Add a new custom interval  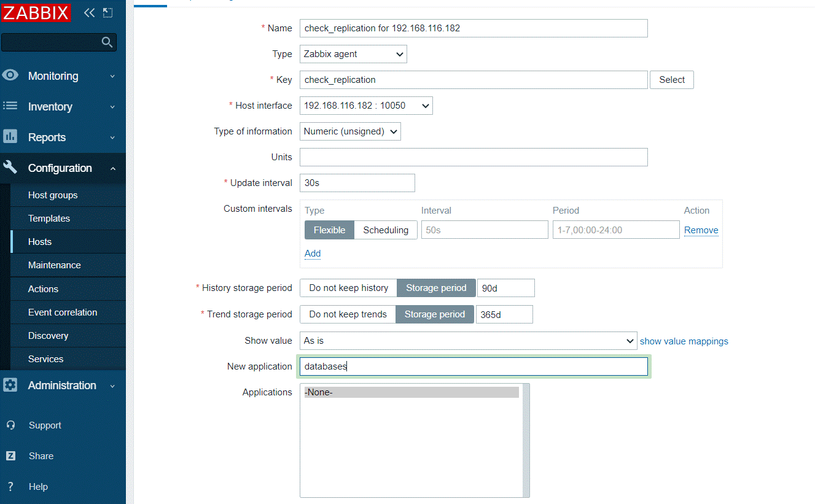(x=313, y=254)
